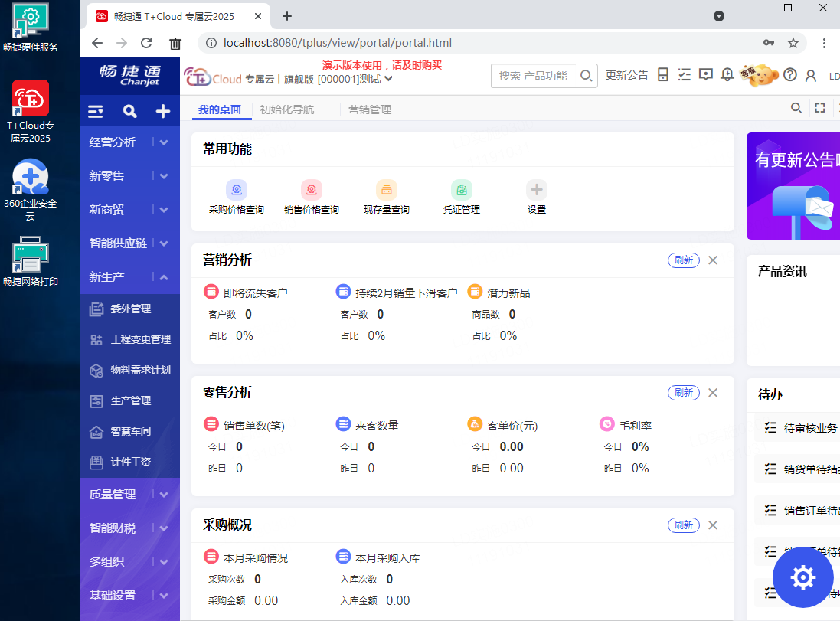Switch to the 初始化导航 tab
Screen dimensions: 840x621
click(x=287, y=109)
